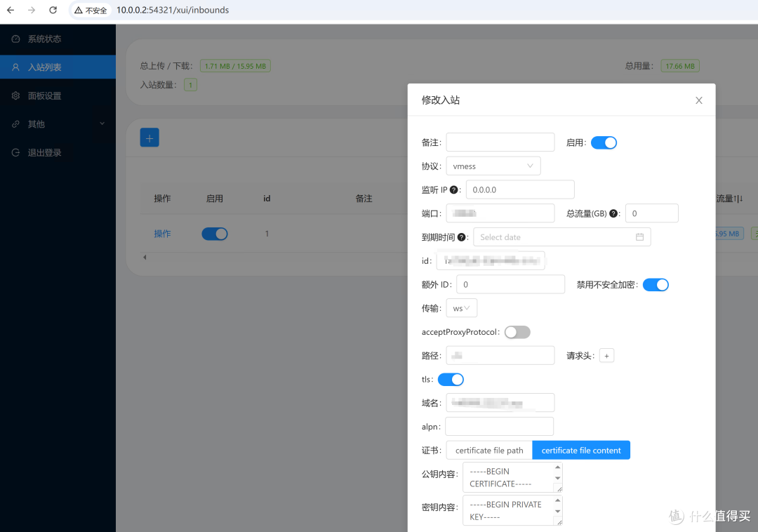Screen dimensions: 758x532
Task: Click the 操作 link in row 1
Action: (162, 234)
